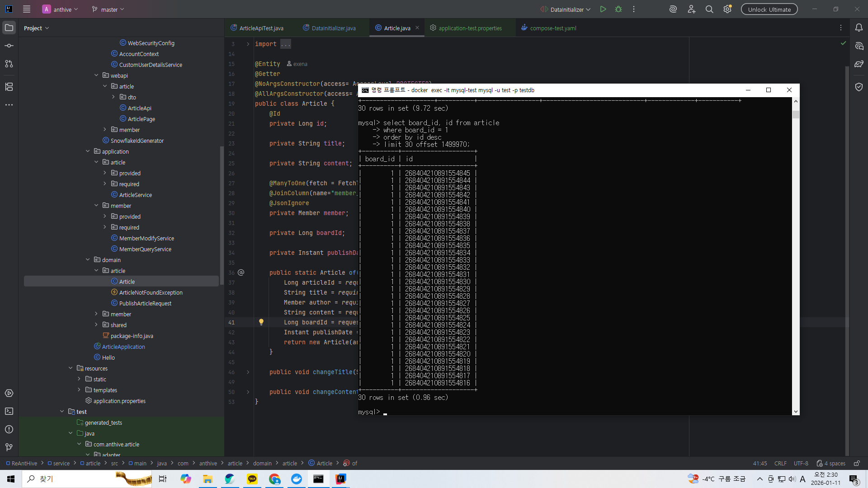The image size is (868, 488).
Task: Open the Commit tool window icon
Action: [9, 46]
